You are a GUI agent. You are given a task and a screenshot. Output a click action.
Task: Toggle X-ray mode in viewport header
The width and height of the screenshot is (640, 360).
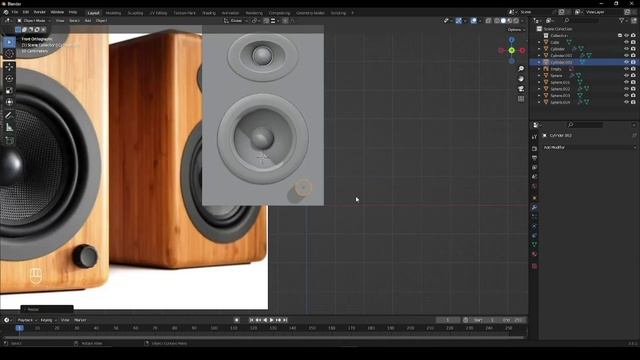pos(489,20)
